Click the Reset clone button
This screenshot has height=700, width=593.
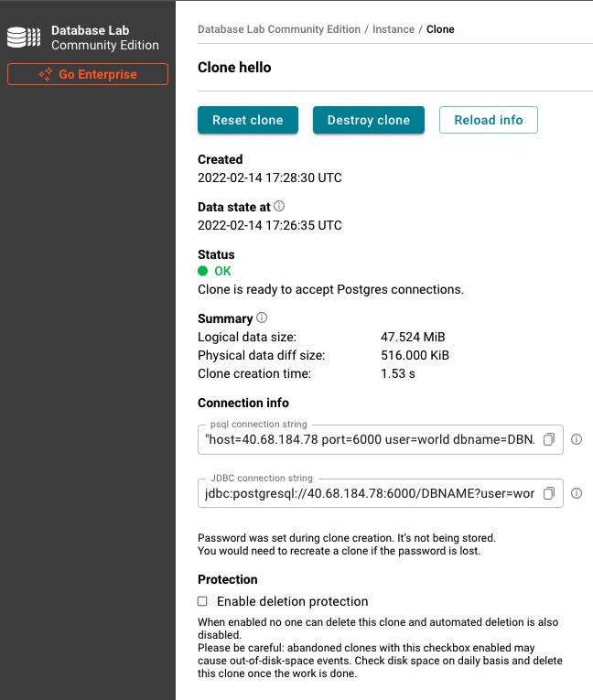click(248, 120)
